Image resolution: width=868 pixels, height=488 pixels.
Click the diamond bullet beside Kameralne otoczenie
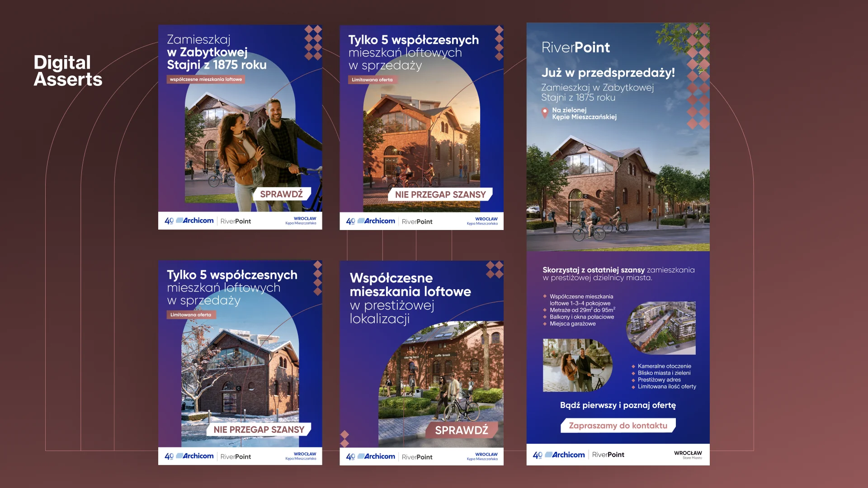[633, 366]
